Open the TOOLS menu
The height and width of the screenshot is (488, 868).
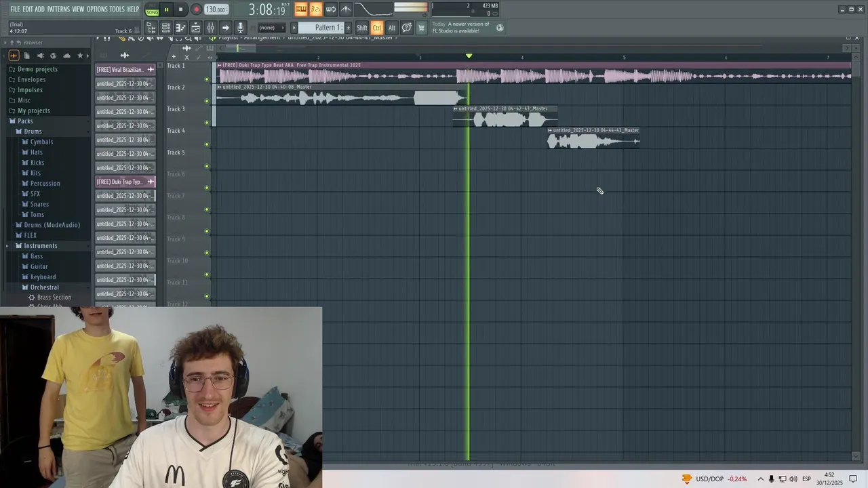pos(117,9)
